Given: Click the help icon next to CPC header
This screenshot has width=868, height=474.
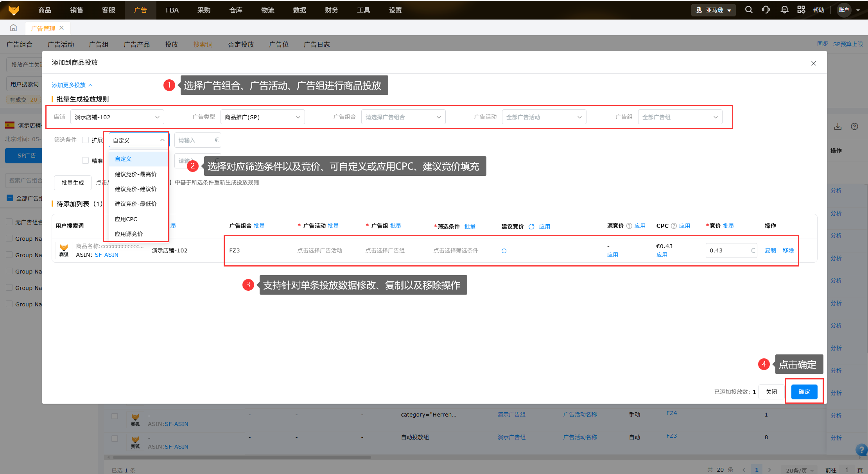Looking at the screenshot, I should pos(674,226).
